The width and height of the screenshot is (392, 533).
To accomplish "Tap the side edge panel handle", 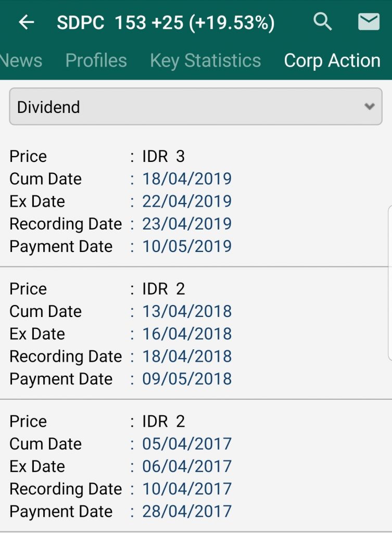I will click(389, 282).
